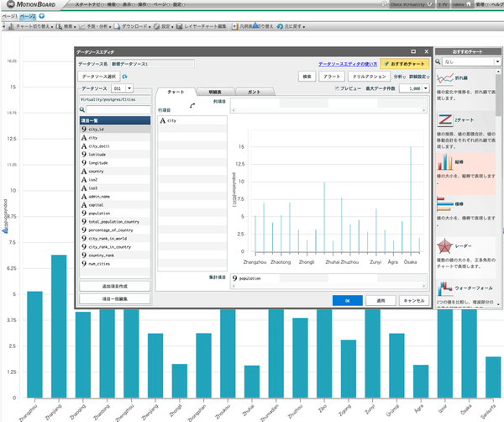The width and height of the screenshot is (504, 422).
Task: Click the 追加項目作成 button
Action: click(x=114, y=287)
